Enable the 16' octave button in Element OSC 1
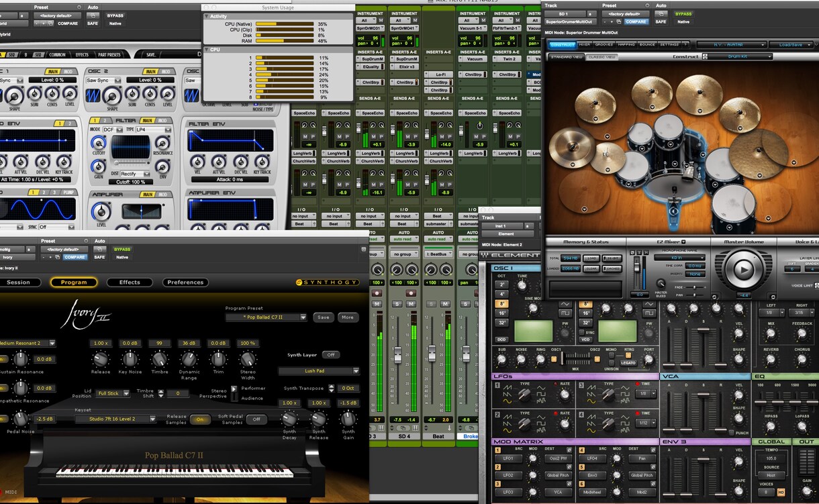This screenshot has width=819, height=504. click(x=501, y=313)
